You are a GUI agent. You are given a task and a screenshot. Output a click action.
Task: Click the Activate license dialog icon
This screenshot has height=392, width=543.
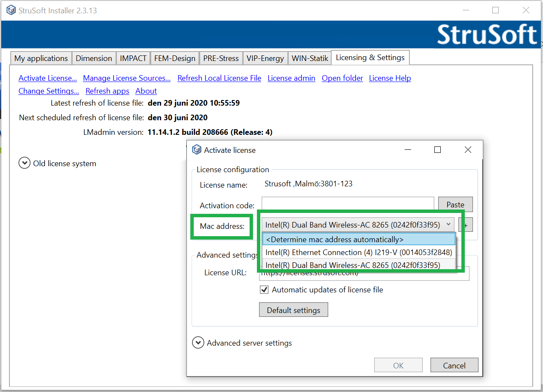point(197,150)
